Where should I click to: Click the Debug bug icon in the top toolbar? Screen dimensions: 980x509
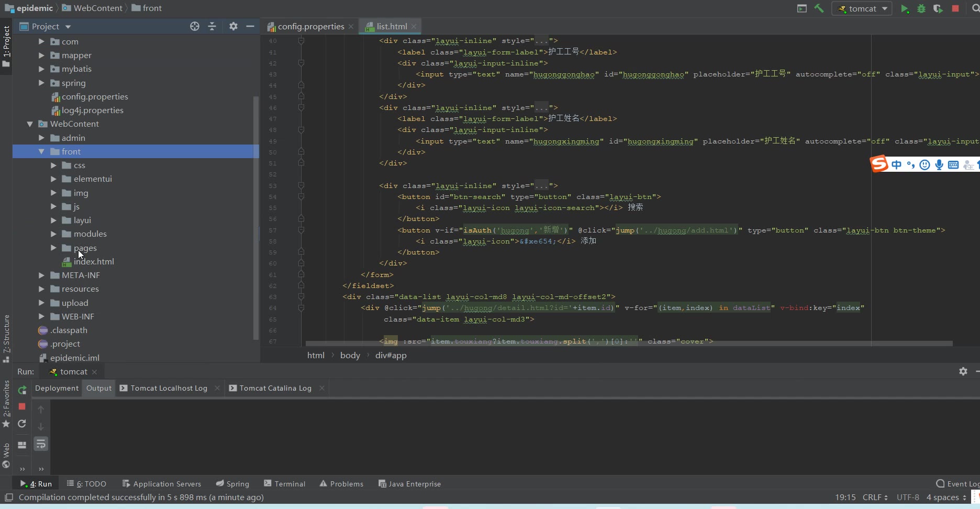[921, 8]
